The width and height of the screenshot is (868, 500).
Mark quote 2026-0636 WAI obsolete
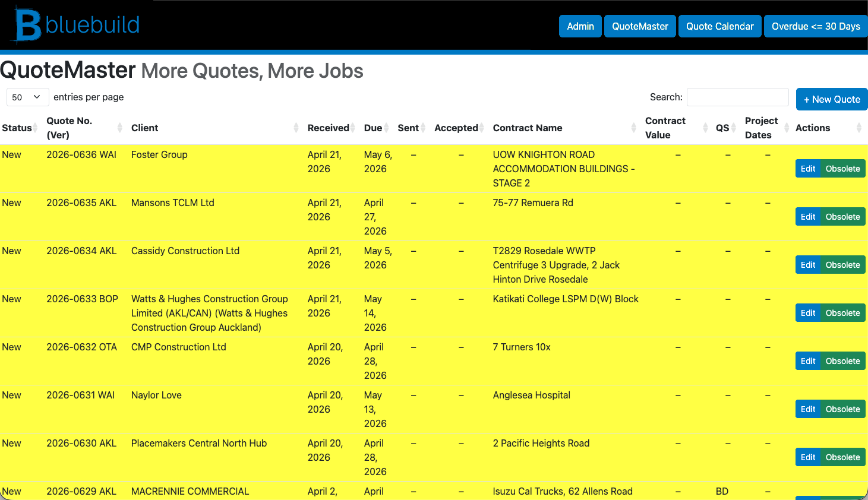pos(842,169)
